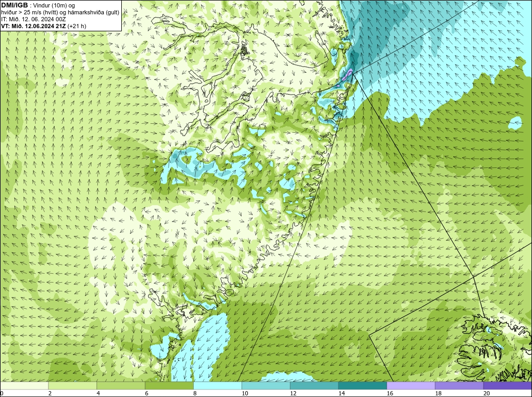Click the 12-14 m/s teal legend swatch

click(x=314, y=385)
